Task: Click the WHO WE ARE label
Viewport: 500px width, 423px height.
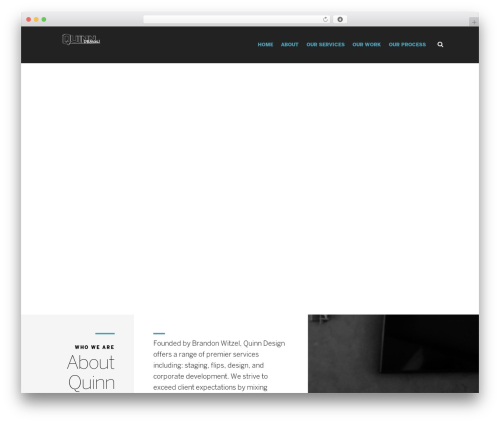Action: pos(95,347)
